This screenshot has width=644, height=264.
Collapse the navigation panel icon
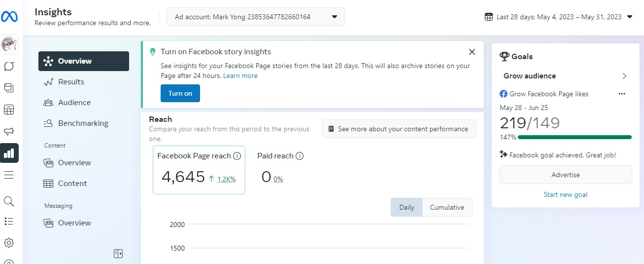pyautogui.click(x=118, y=254)
